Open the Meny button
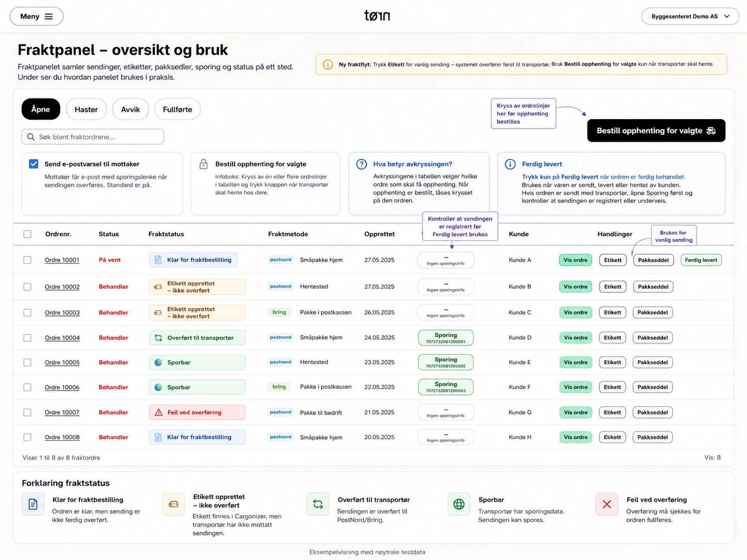 tap(37, 17)
